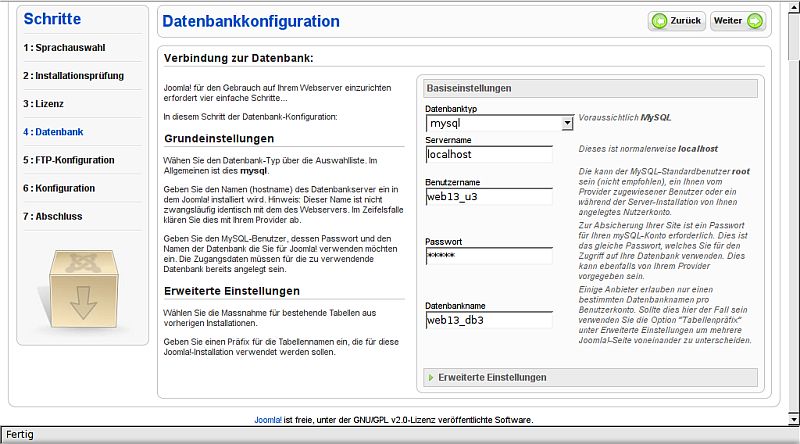
Task: Click the Datenbankname label
Action: coord(455,306)
